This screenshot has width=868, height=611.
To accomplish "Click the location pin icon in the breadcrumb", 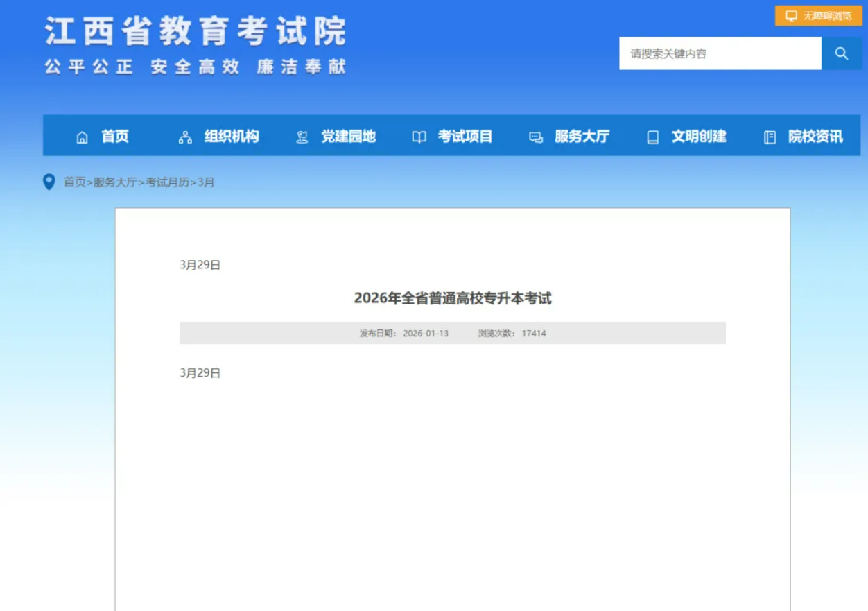I will (47, 182).
